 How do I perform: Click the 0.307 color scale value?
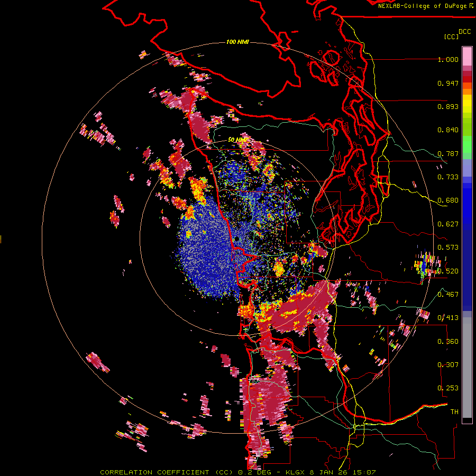tap(448, 364)
